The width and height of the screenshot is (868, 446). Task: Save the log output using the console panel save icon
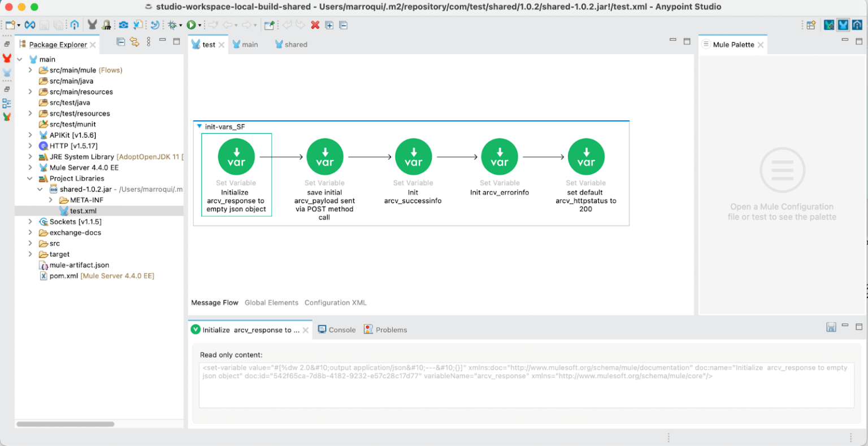coord(831,326)
